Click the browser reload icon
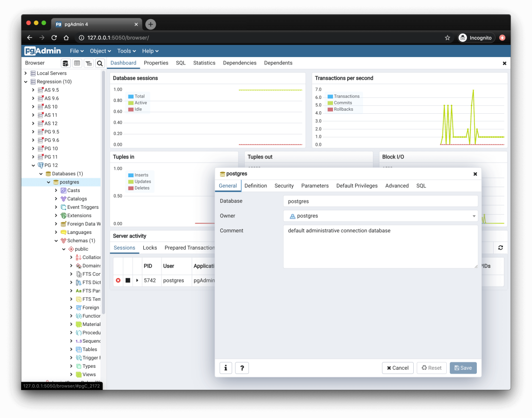The width and height of the screenshot is (532, 418). pos(54,37)
